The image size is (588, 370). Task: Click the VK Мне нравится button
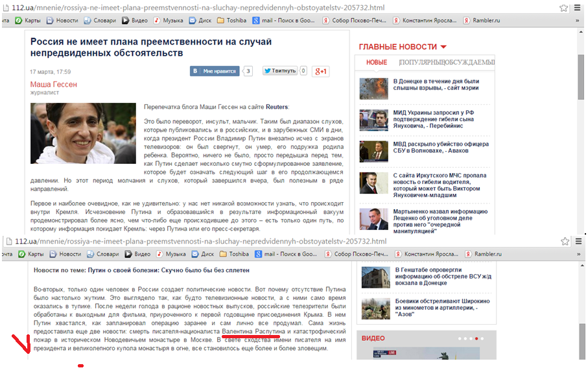(x=215, y=71)
